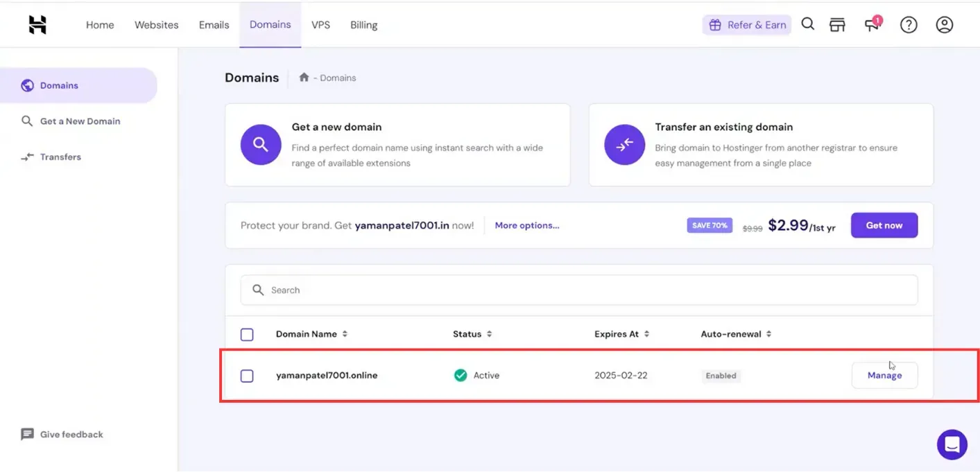The height and width of the screenshot is (472, 980).
Task: Sort by Status column arrows
Action: [489, 334]
